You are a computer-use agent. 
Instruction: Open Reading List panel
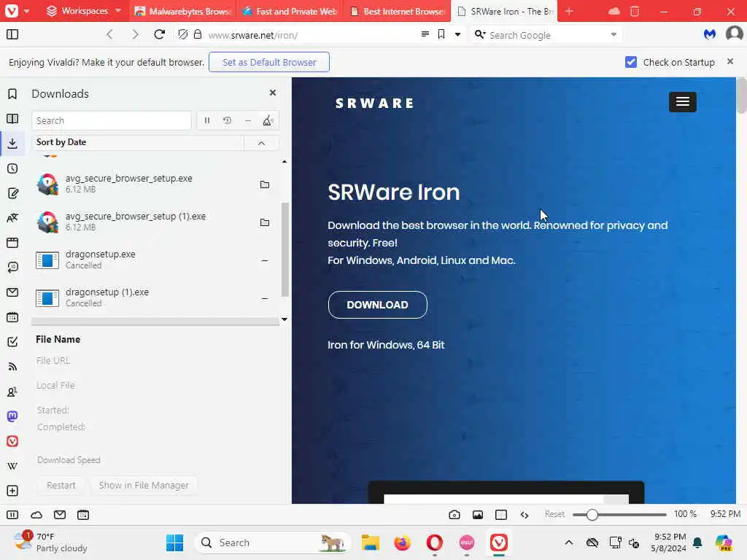point(12,119)
